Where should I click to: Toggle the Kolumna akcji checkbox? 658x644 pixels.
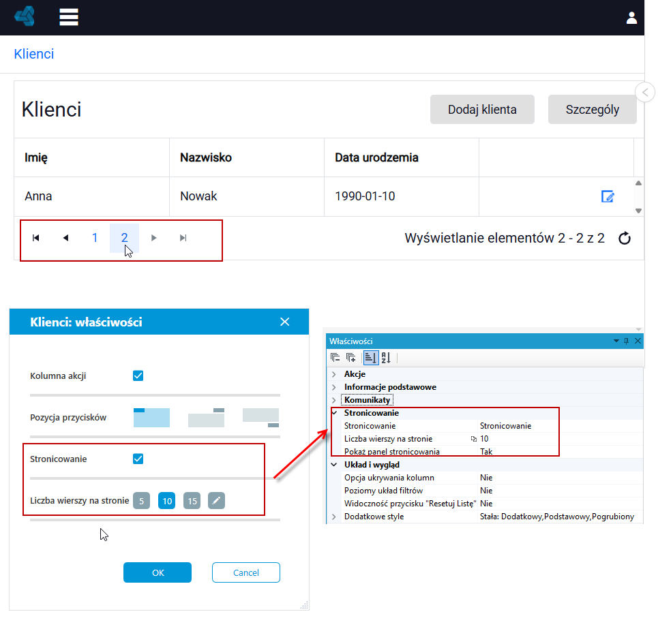point(138,375)
